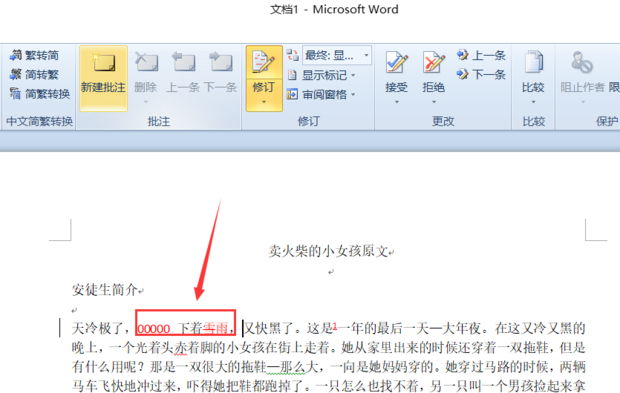This screenshot has height=393, width=620.
Task: Open the 最终: 显示标记 display combo box
Action: click(337, 55)
